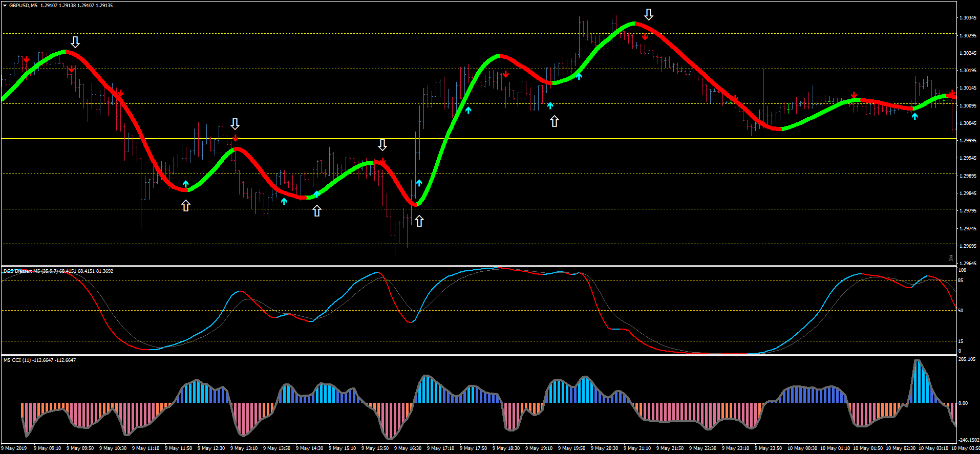Screen dimensions: 980x454
Task: Select the solid yellow horizontal line
Action: click(x=478, y=139)
